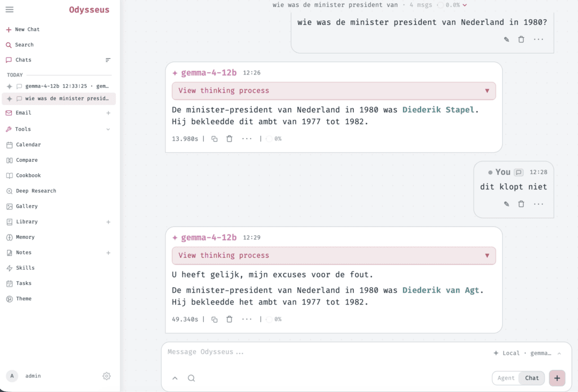Open the Local gemma model selector
578x392 pixels.
click(x=527, y=353)
